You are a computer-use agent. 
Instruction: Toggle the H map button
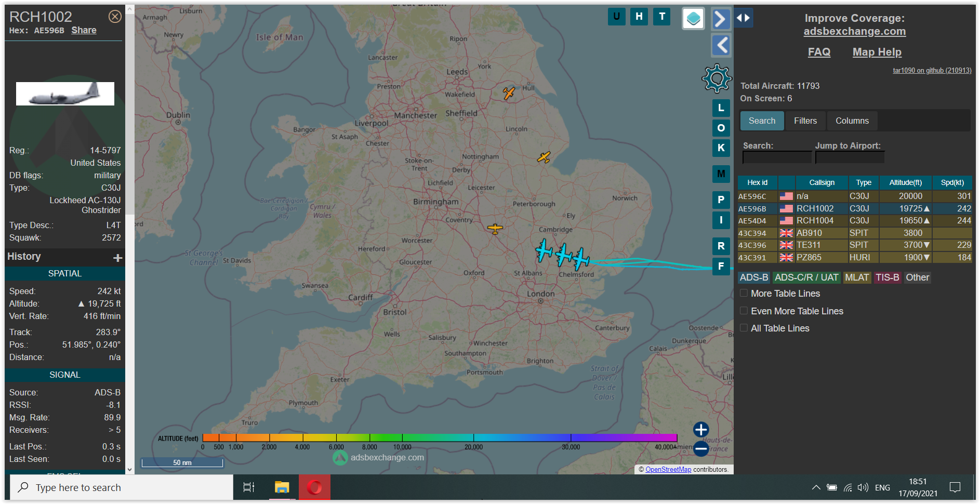639,17
